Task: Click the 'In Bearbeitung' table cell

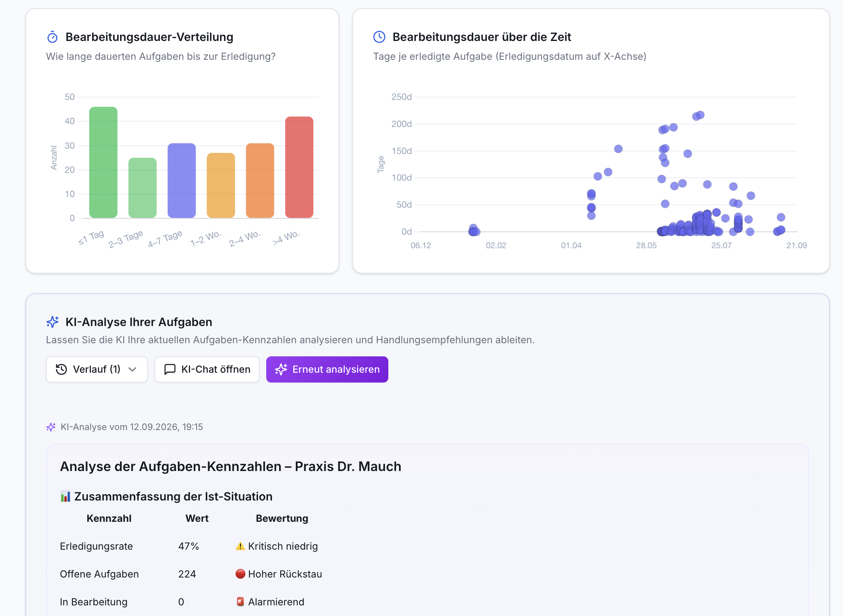Action: (93, 602)
